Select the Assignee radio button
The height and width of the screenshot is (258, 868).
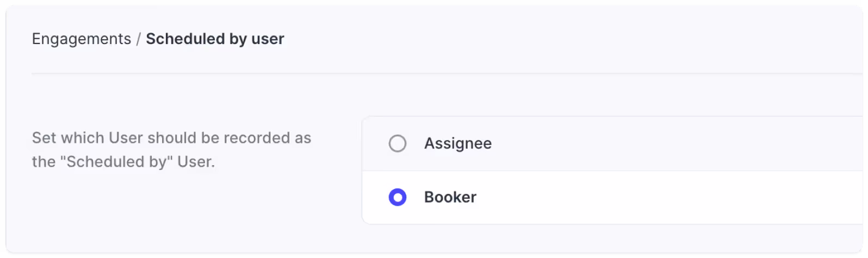[x=398, y=143]
